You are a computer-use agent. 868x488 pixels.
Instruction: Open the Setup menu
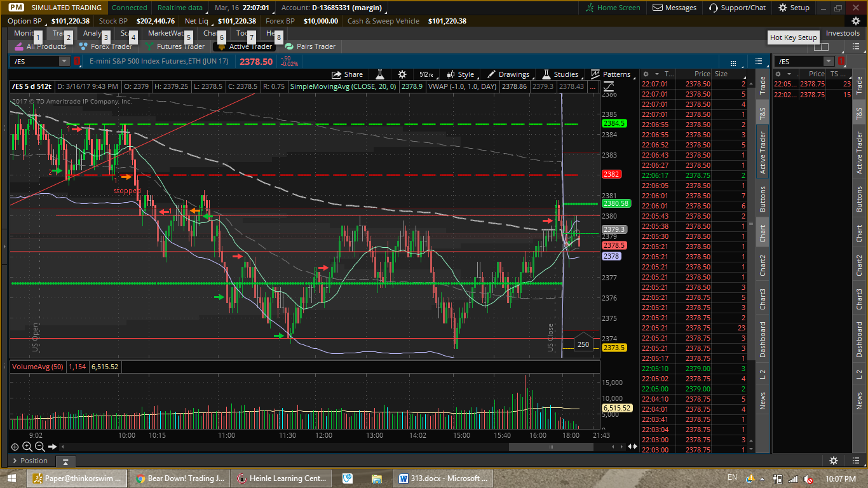[794, 8]
